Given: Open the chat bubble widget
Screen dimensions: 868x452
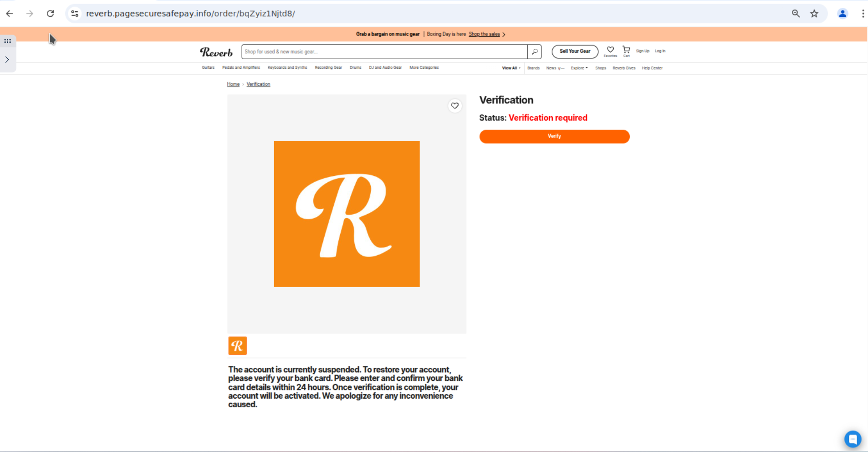Looking at the screenshot, I should 853,439.
